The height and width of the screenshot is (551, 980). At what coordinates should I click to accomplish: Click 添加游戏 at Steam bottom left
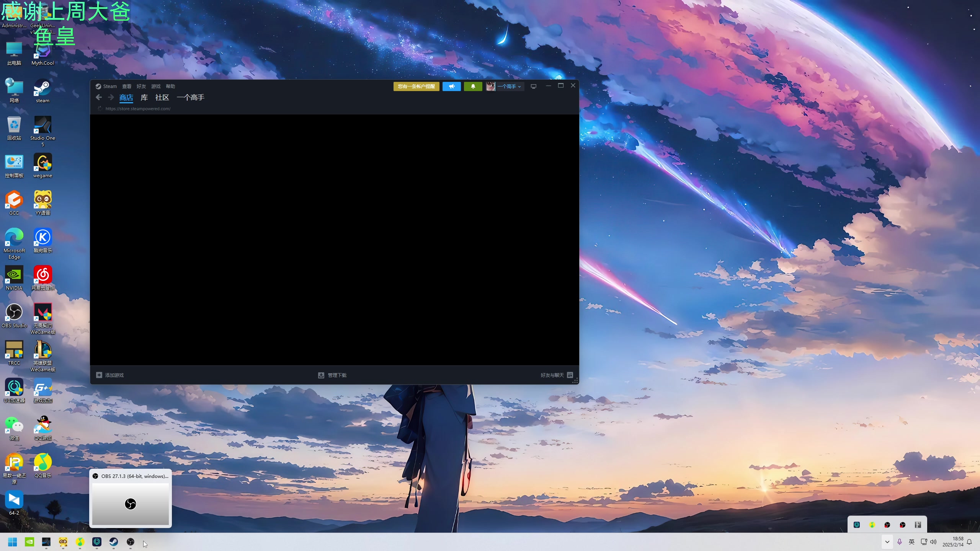[110, 375]
